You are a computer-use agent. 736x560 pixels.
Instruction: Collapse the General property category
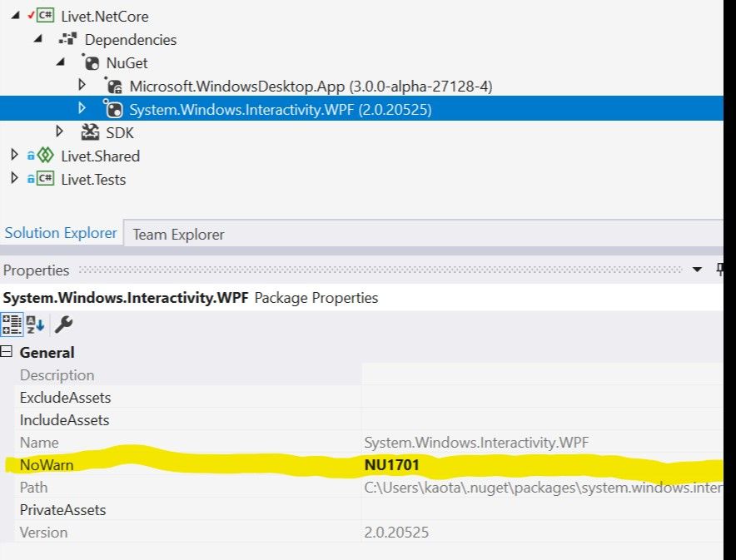6,351
